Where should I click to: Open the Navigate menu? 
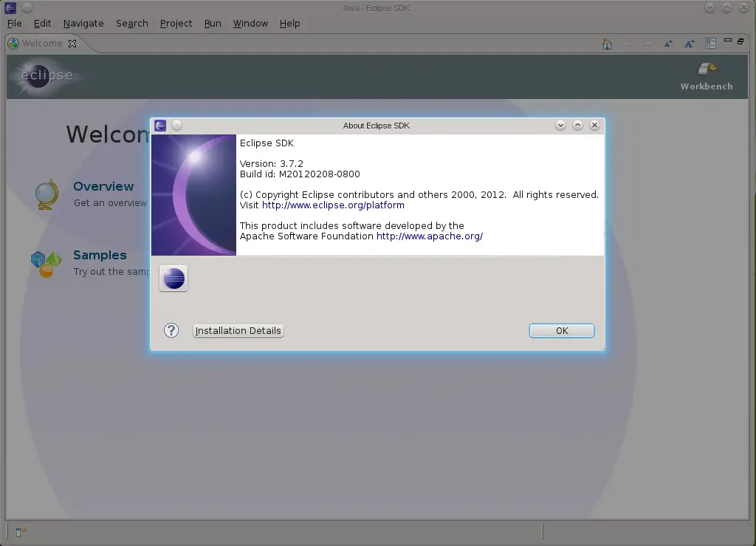[83, 23]
